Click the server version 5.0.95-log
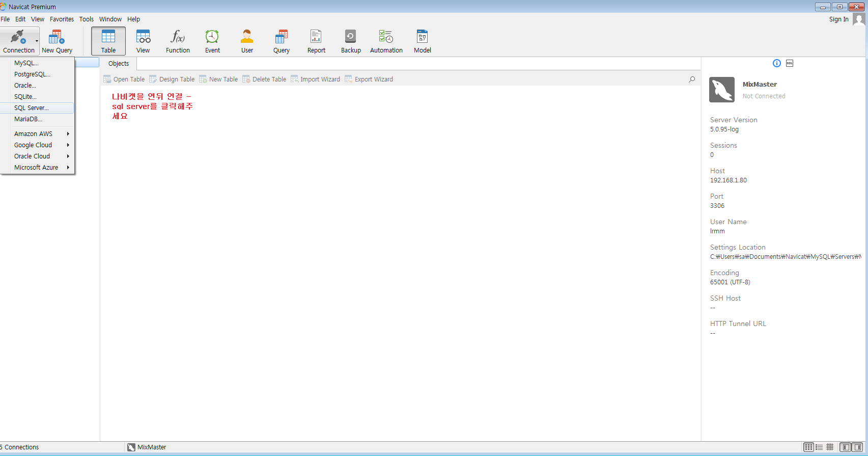This screenshot has width=868, height=456. [x=724, y=129]
